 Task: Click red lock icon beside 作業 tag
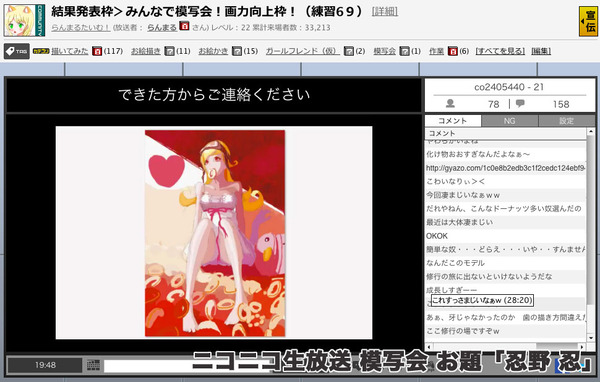453,51
